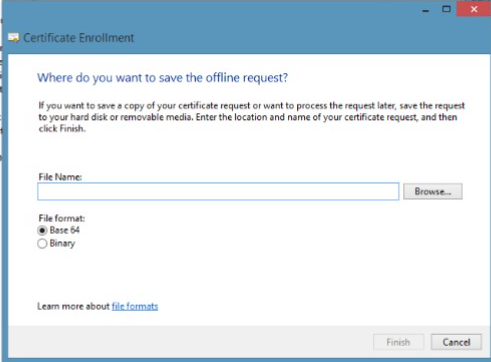
Task: Focus the File Name text field
Action: click(218, 191)
